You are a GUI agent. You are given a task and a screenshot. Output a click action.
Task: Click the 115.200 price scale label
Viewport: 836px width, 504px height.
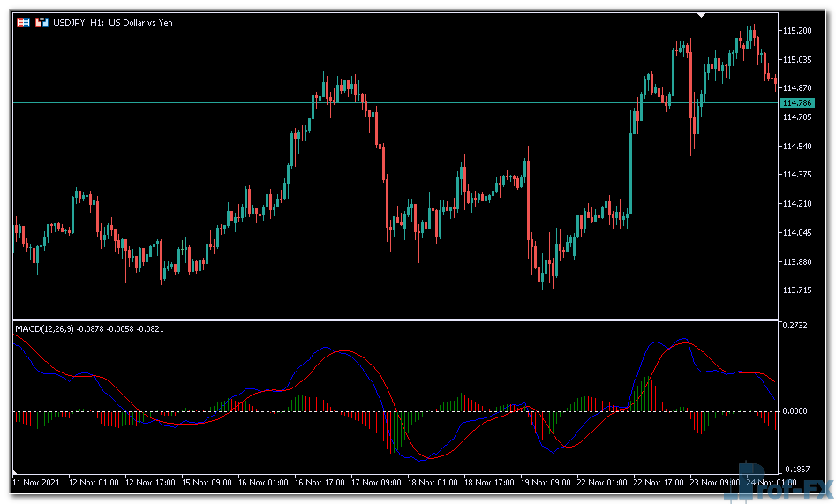pos(796,31)
